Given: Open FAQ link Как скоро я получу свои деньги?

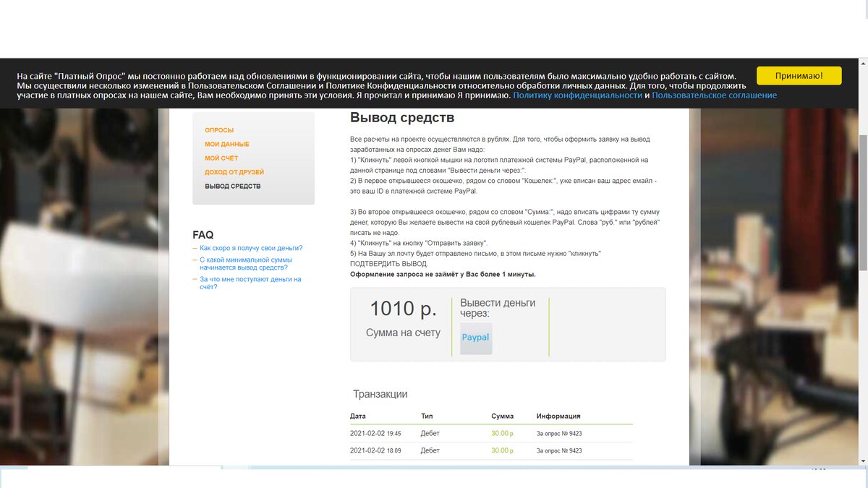Looking at the screenshot, I should pyautogui.click(x=251, y=248).
